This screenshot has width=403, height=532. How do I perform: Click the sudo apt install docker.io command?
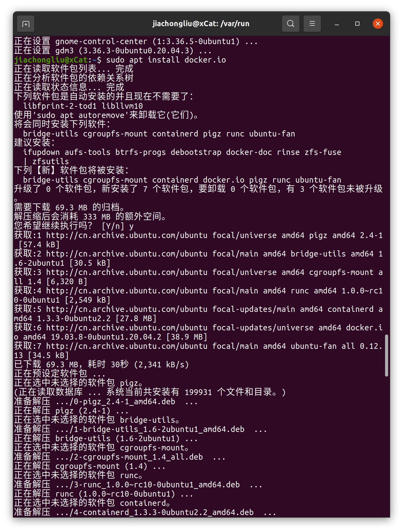point(166,60)
